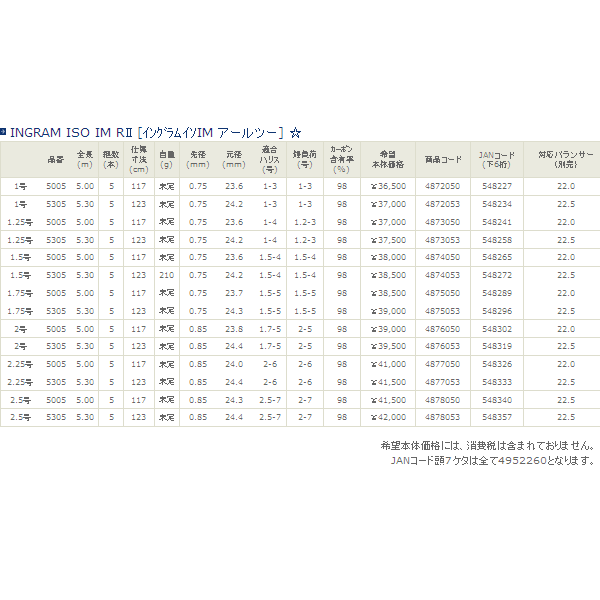600x600 pixels.
Task: Click product code 4875053
Action: coord(442,311)
